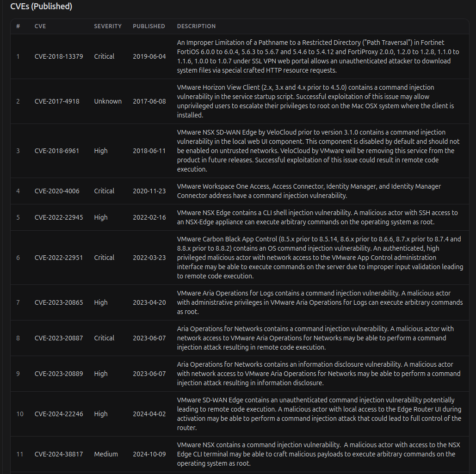Click the SEVERITY column header
Screen dimensions: 476x474
(108, 26)
